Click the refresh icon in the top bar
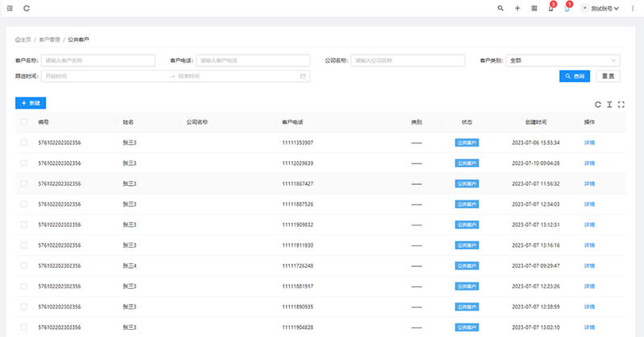Viewport: 644px width, 337px height. pos(27,8)
